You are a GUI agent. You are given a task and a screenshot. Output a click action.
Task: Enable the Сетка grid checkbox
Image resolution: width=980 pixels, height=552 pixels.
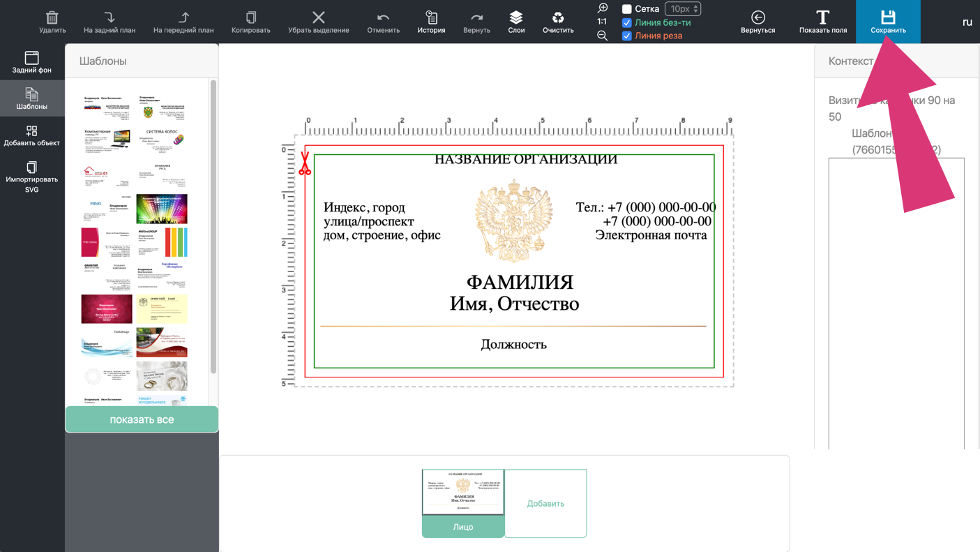626,9
